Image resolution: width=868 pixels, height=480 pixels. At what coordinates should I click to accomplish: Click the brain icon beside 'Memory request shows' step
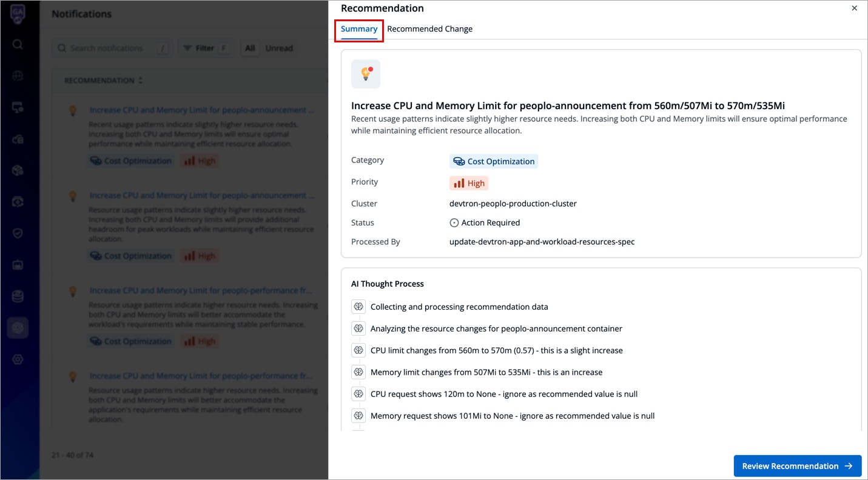click(x=358, y=416)
